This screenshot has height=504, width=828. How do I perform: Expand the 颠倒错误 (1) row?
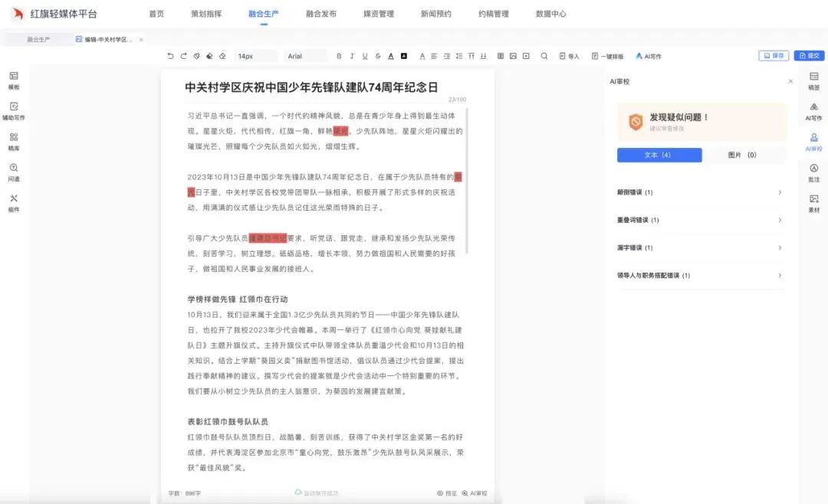click(x=700, y=192)
